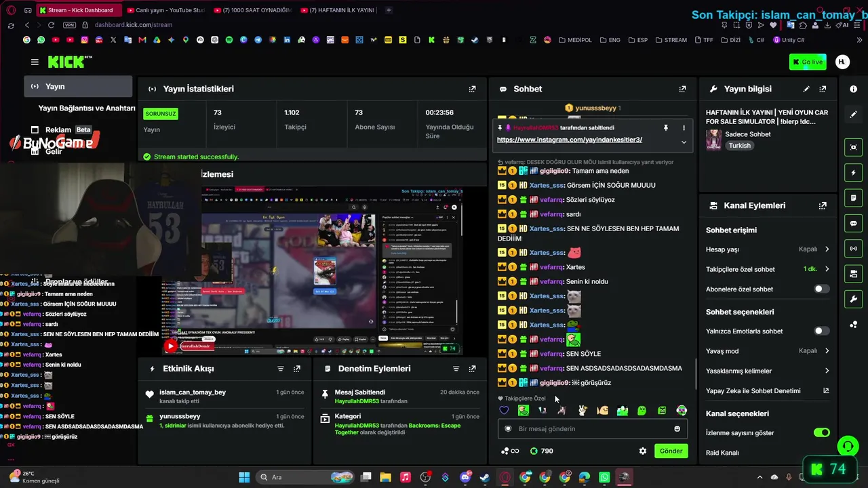Open Reklam Beta in the left sidebar
The height and width of the screenshot is (488, 868).
(x=61, y=129)
